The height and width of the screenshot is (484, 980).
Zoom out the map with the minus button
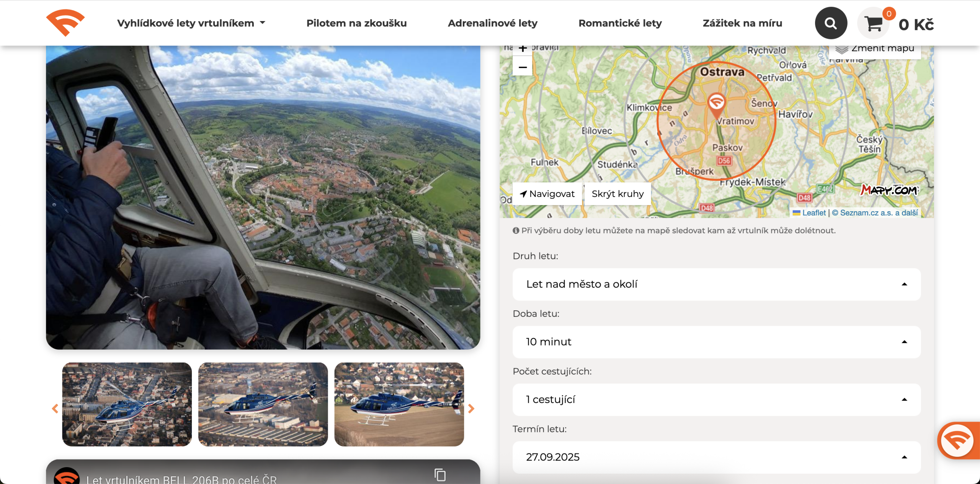click(523, 67)
